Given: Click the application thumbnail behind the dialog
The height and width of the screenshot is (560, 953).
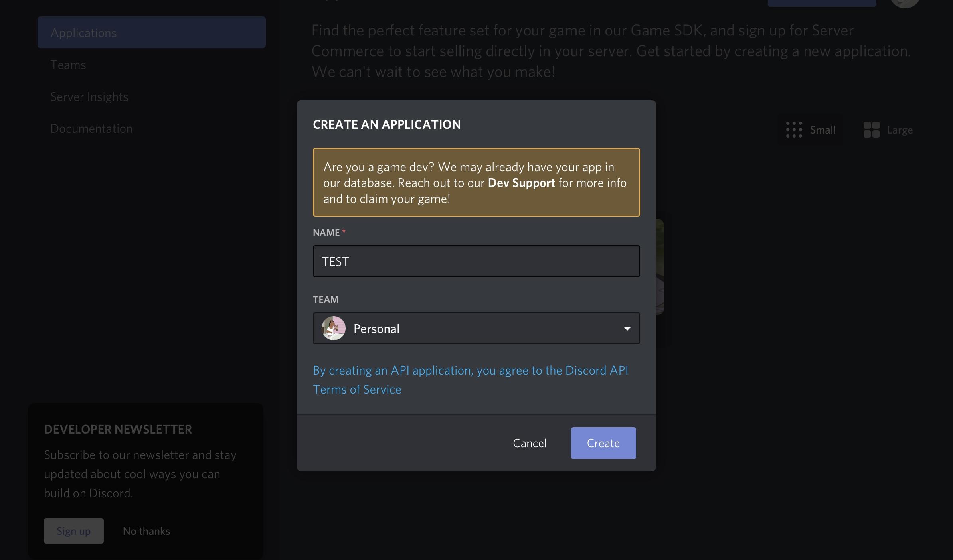Looking at the screenshot, I should (660, 266).
